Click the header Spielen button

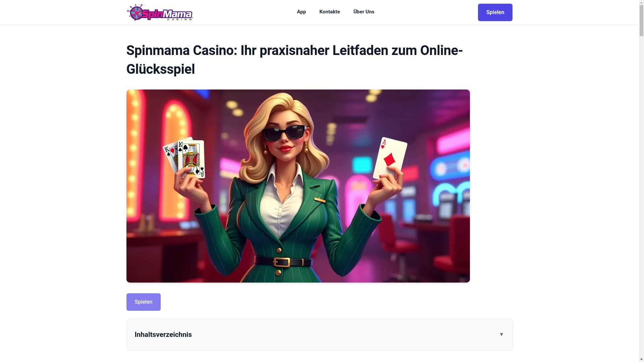click(495, 12)
